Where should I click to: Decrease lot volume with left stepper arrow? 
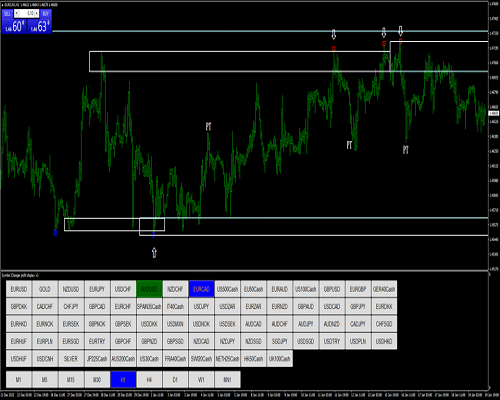pyautogui.click(x=17, y=14)
